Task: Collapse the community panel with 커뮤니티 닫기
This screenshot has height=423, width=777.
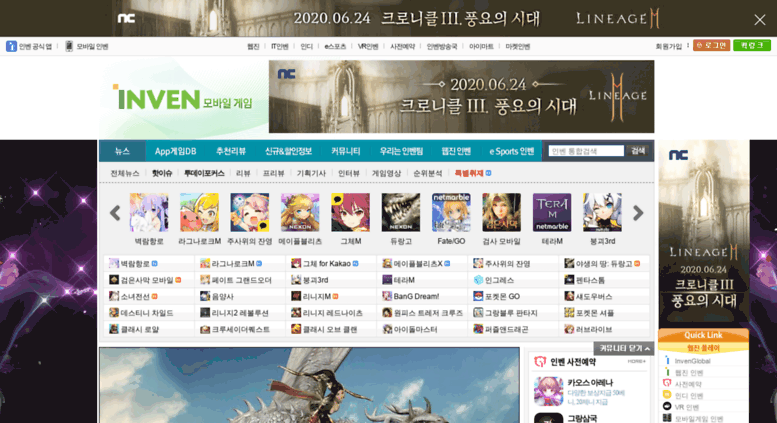Action: 624,348
